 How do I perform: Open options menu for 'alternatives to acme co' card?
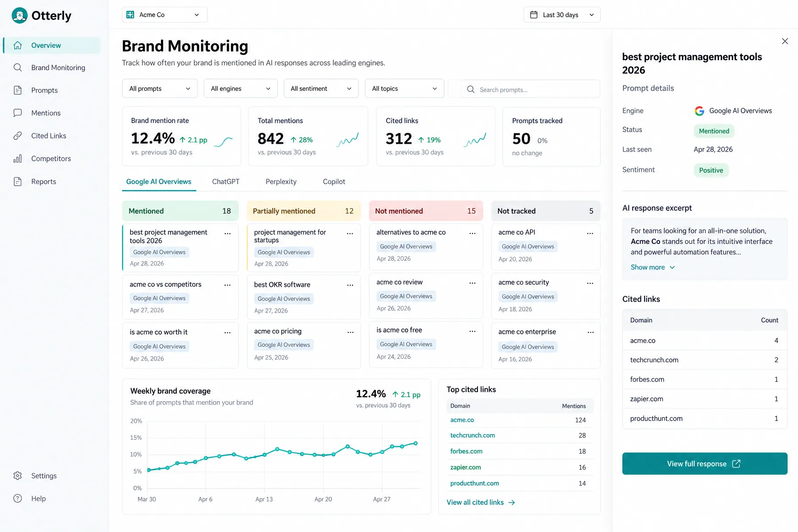pos(473,233)
